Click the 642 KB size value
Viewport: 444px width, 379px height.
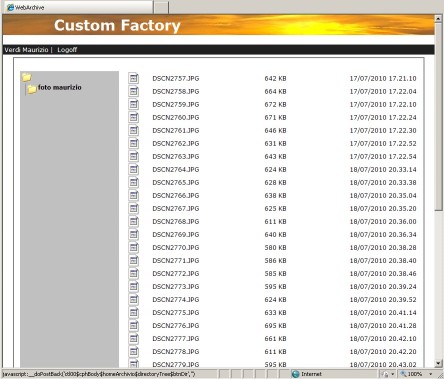tap(275, 79)
